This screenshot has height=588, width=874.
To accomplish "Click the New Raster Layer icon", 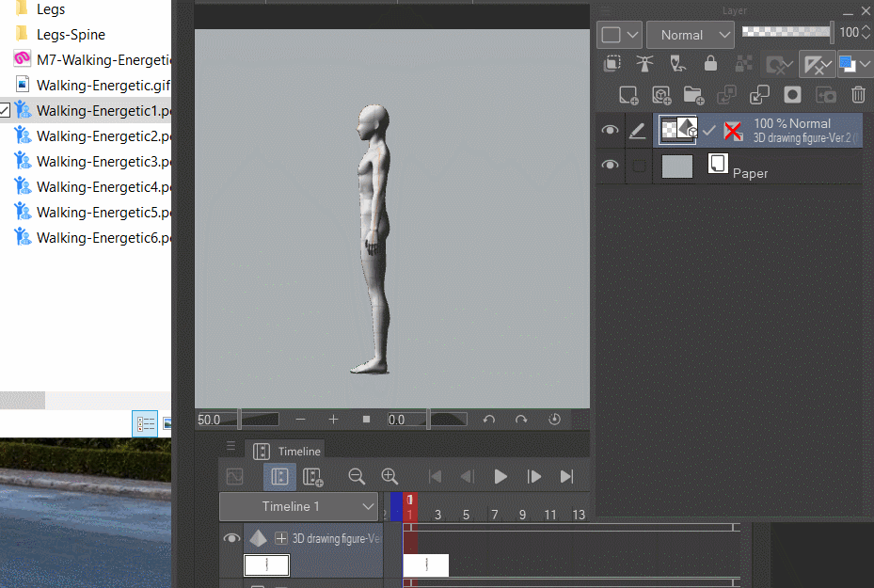I will (x=628, y=95).
